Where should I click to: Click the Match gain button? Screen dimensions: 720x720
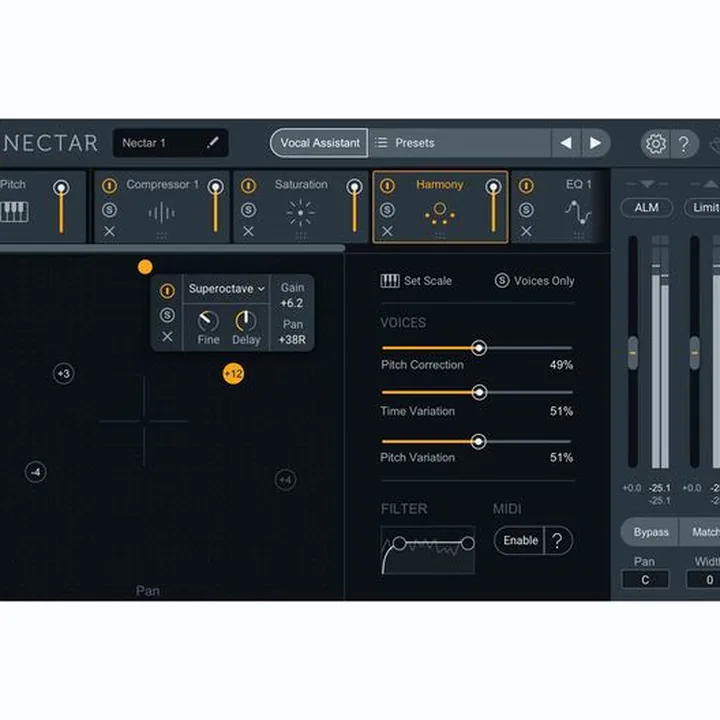tap(700, 532)
